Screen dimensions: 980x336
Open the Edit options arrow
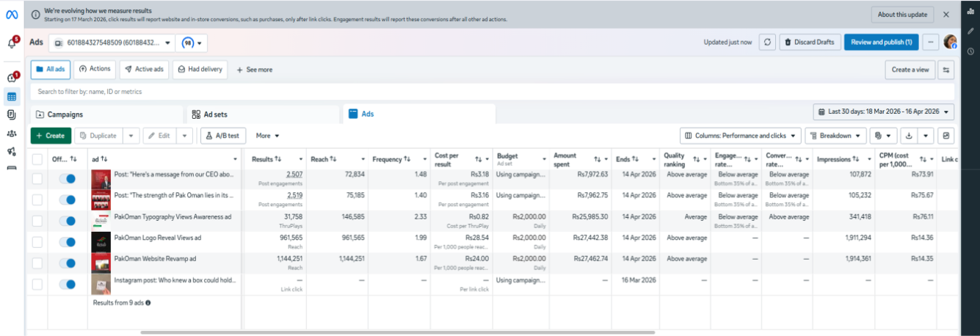(x=185, y=136)
